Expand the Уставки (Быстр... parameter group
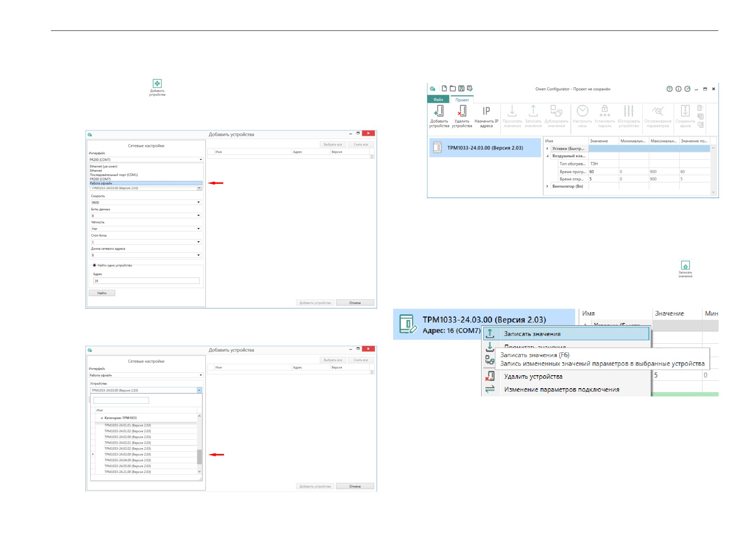The width and height of the screenshot is (756, 535). click(548, 149)
